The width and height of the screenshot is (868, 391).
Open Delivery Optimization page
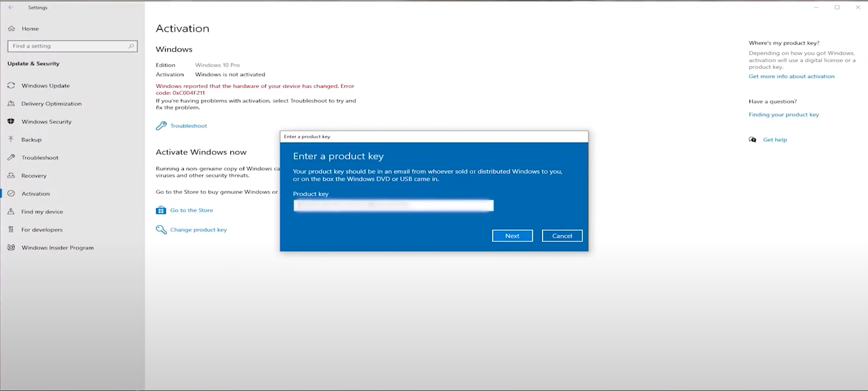52,103
